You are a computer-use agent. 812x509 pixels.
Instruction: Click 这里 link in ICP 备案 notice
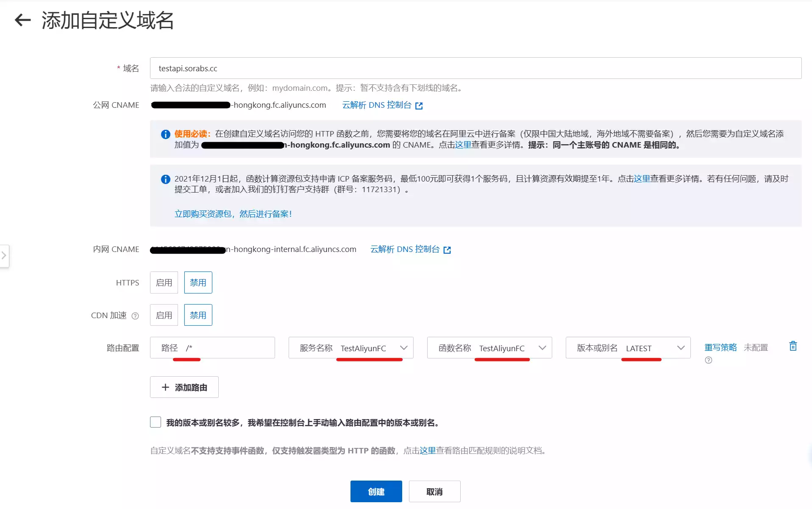coord(642,179)
